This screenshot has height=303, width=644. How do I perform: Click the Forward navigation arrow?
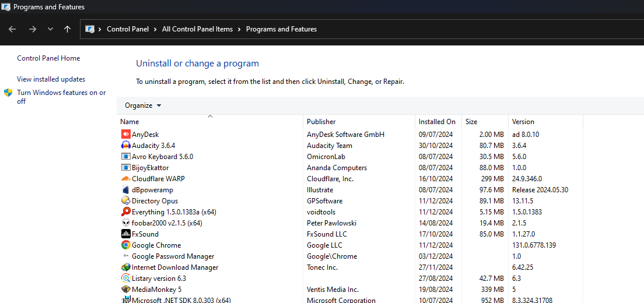click(x=33, y=29)
